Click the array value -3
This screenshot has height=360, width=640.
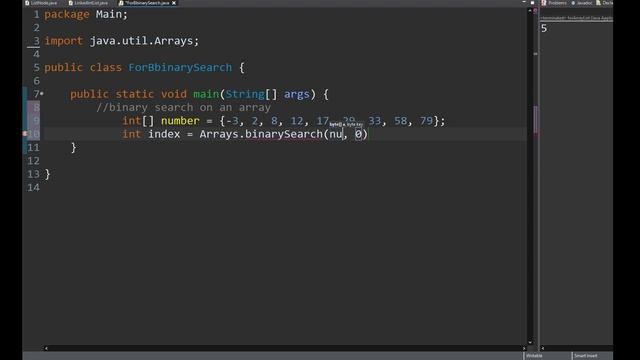pos(232,121)
